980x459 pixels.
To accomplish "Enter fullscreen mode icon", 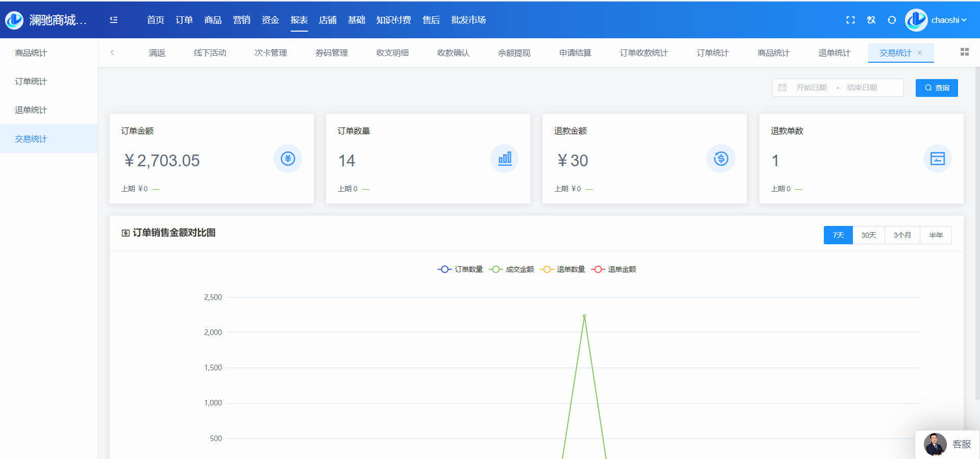I will pos(850,20).
